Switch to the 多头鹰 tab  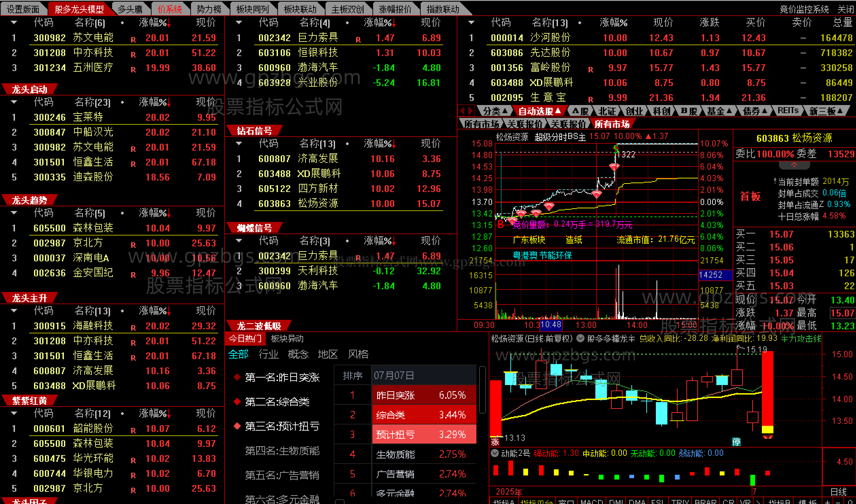(130, 9)
